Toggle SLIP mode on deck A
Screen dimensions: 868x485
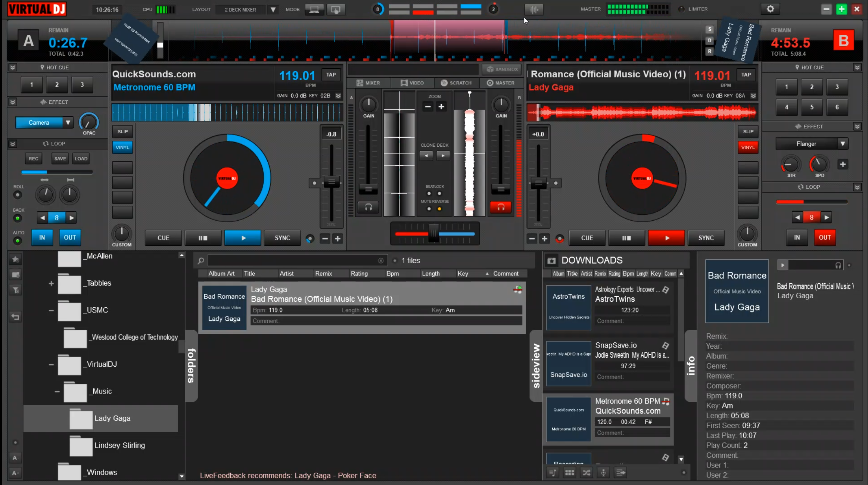[122, 131]
